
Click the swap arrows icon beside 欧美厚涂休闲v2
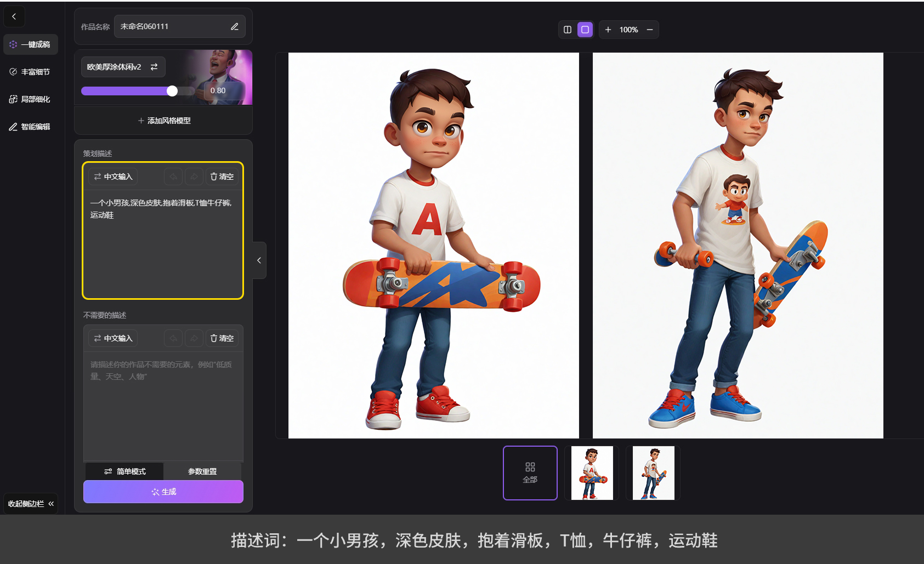click(x=154, y=67)
